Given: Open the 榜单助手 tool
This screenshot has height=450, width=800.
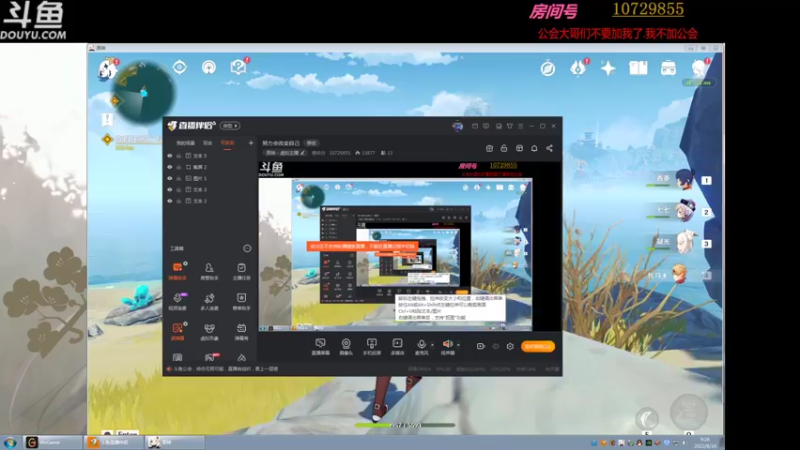Looking at the screenshot, I should tap(241, 301).
